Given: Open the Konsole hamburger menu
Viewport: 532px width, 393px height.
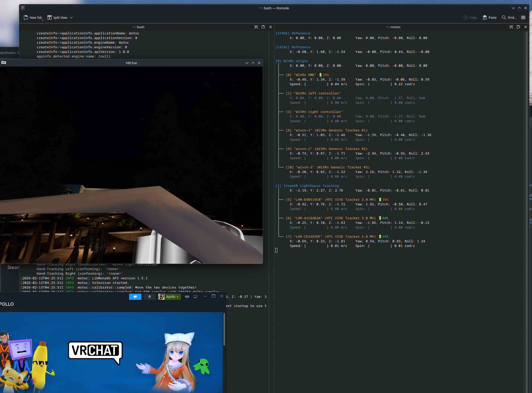Looking at the screenshot, I should point(523,18).
